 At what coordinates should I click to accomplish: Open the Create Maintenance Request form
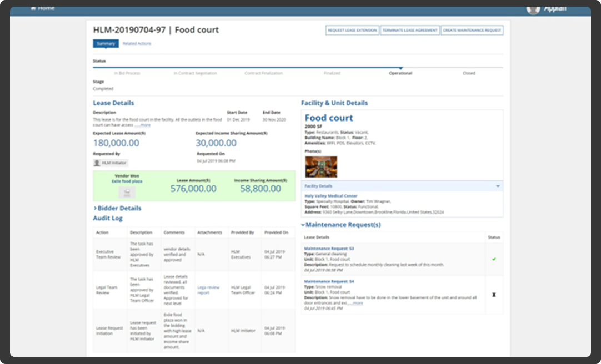pyautogui.click(x=472, y=30)
